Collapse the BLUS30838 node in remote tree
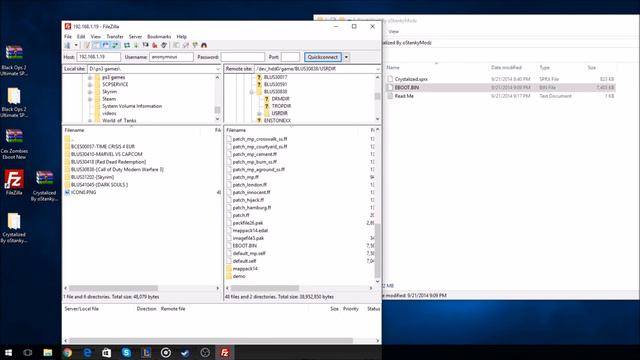 click(251, 92)
